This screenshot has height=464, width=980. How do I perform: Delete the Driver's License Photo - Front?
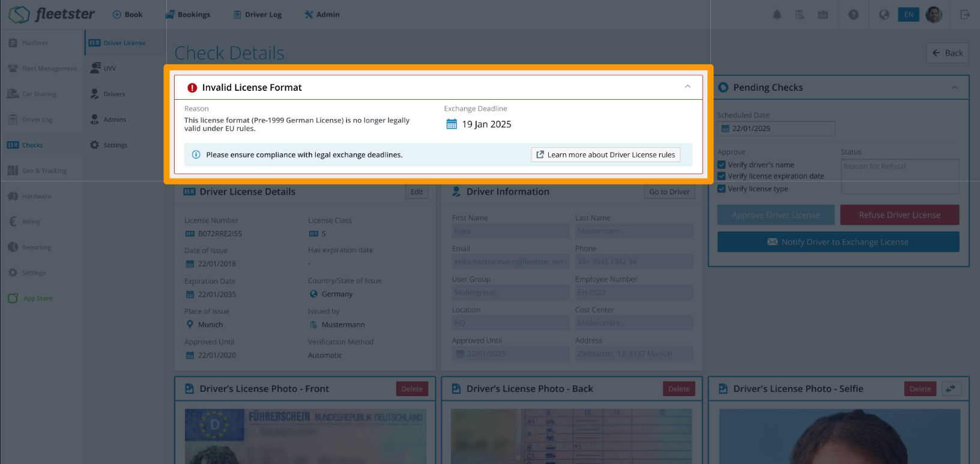point(412,389)
